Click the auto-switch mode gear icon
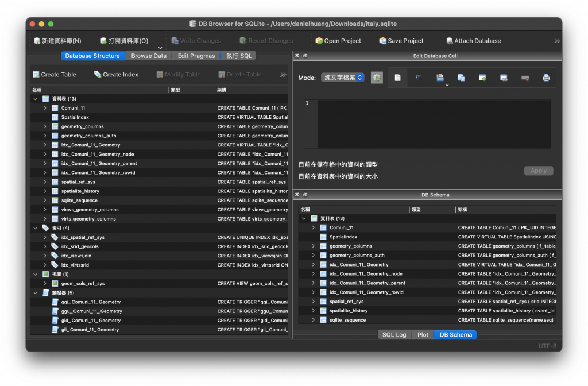The height and width of the screenshot is (386, 588). click(377, 78)
